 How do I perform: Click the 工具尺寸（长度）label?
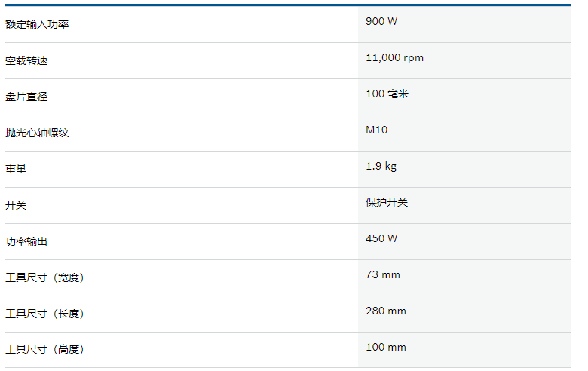click(44, 314)
